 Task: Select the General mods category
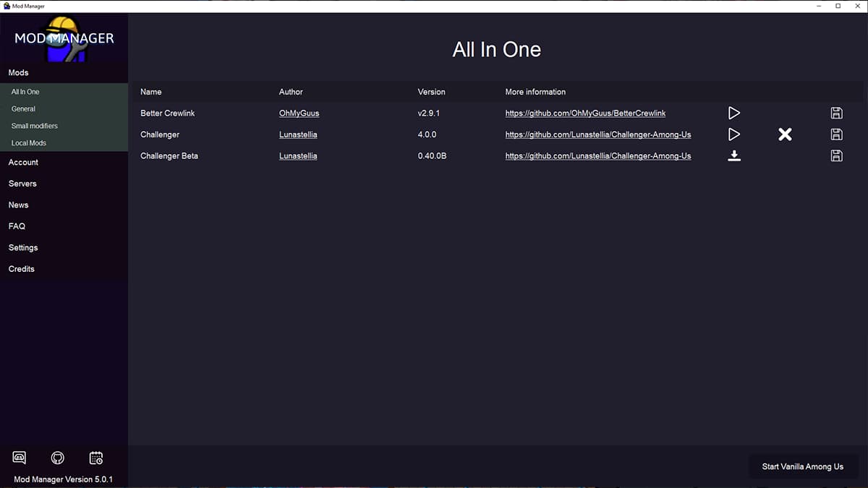24,109
